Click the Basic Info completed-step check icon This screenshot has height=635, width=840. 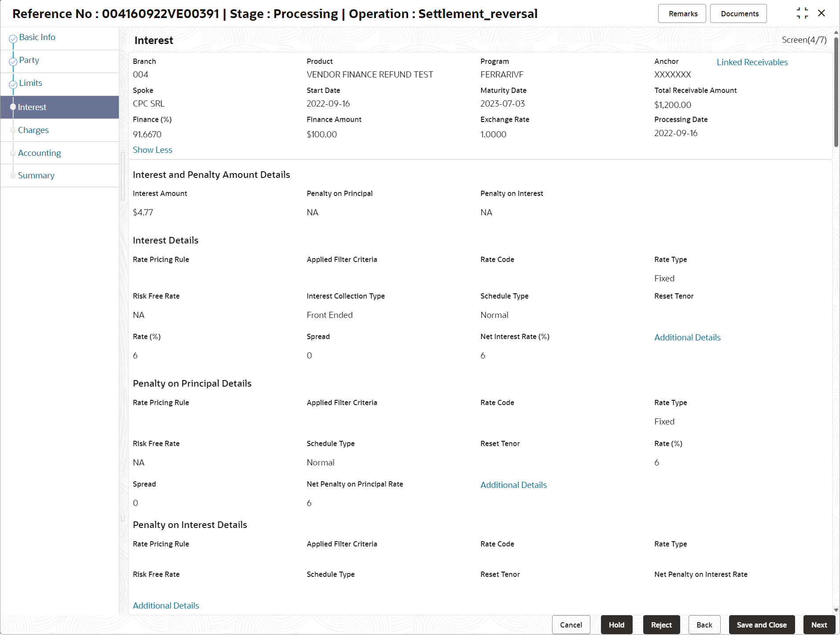13,39
